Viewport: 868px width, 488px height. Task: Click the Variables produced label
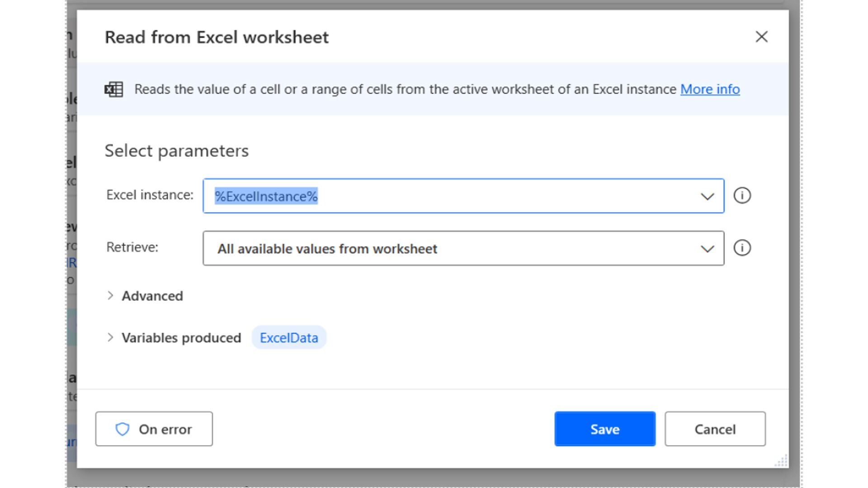pyautogui.click(x=181, y=338)
